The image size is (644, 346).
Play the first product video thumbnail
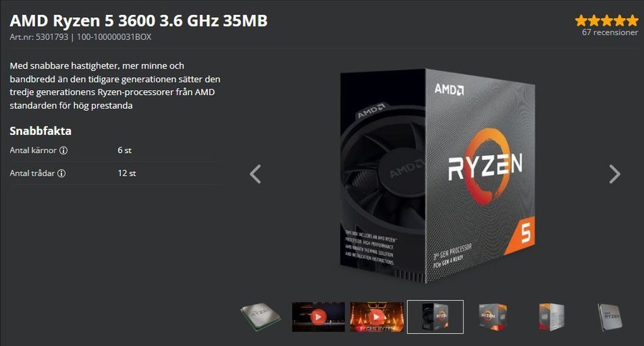318,317
